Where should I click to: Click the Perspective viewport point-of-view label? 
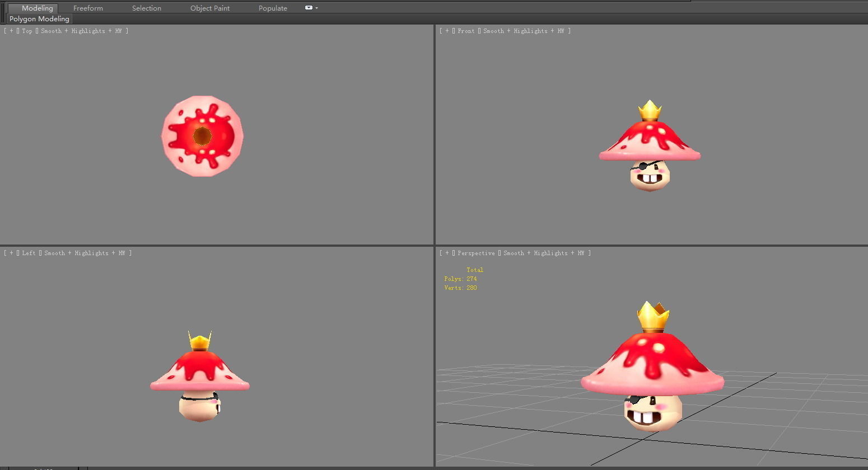coord(476,253)
